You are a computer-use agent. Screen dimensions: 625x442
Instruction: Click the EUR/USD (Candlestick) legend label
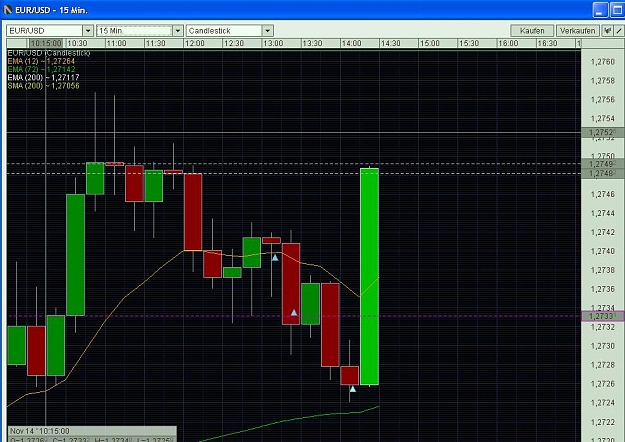click(49, 53)
